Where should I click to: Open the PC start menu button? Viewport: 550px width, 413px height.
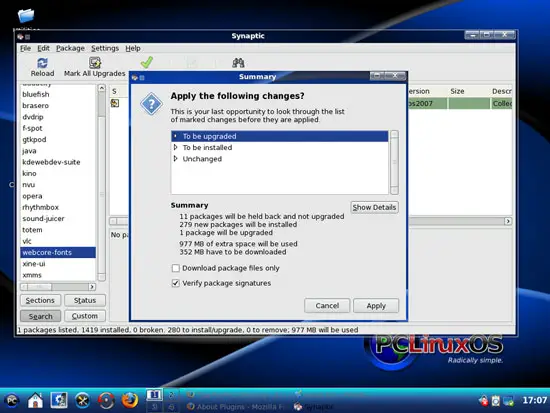point(12,400)
